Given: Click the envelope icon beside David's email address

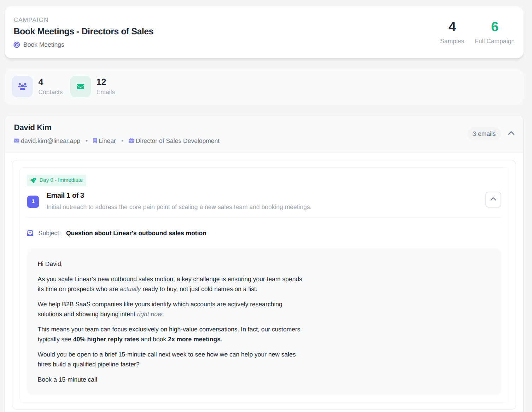Looking at the screenshot, I should pyautogui.click(x=16, y=140).
